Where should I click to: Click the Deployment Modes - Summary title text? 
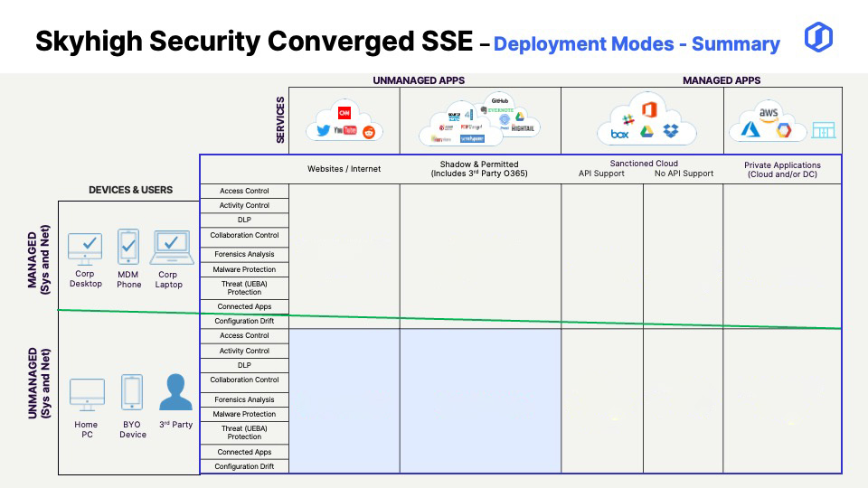tap(637, 43)
